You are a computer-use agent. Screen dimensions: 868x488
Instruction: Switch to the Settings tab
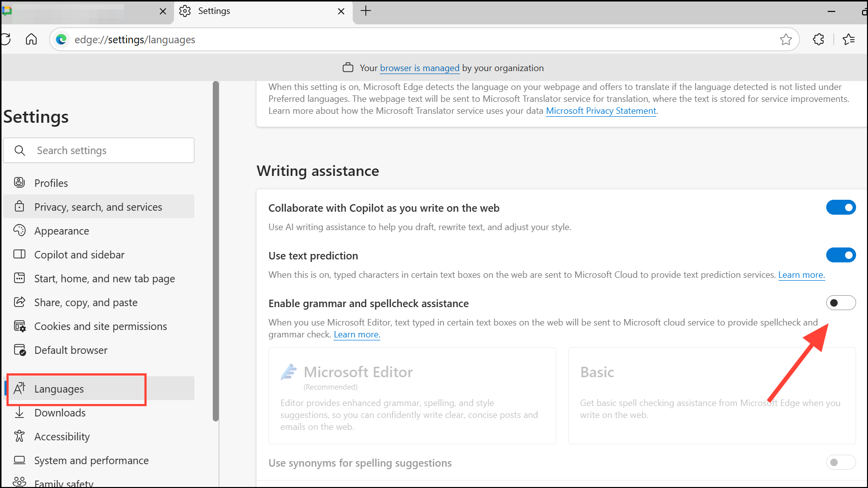[214, 10]
